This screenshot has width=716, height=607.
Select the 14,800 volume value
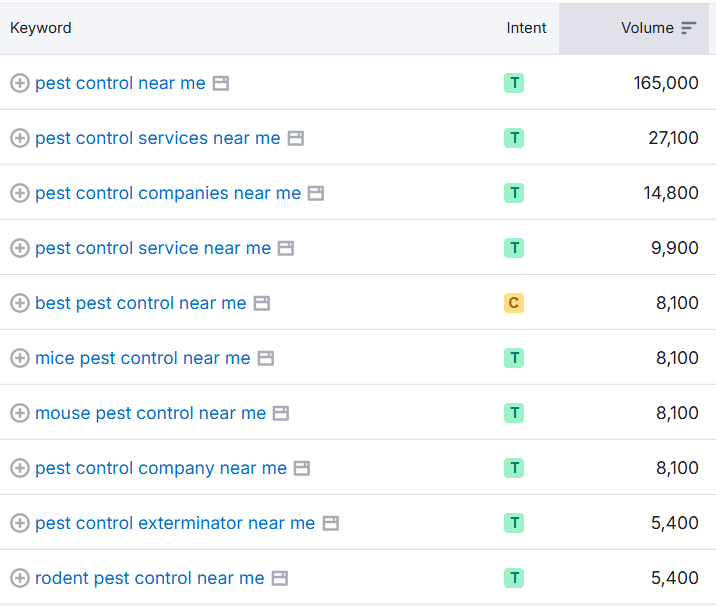(x=671, y=193)
